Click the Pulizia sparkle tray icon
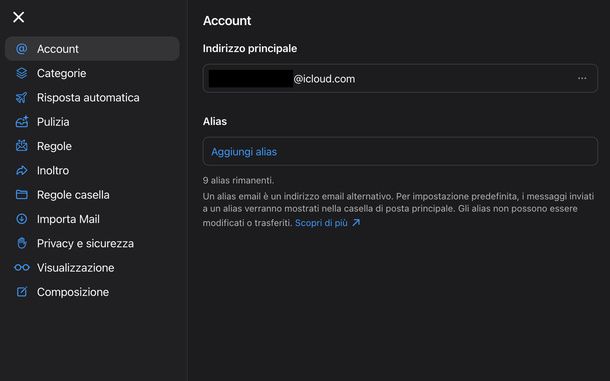Viewport: 610px width, 381px height. 22,121
